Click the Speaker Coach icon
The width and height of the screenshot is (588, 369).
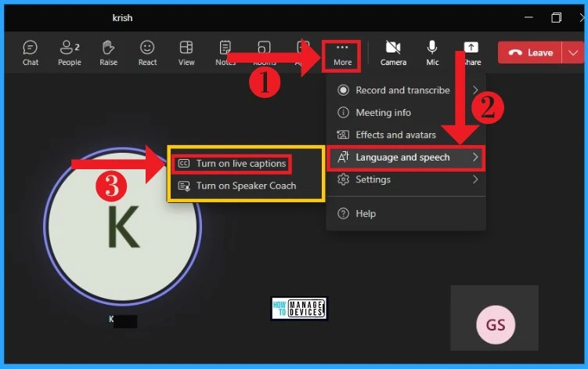(x=184, y=186)
